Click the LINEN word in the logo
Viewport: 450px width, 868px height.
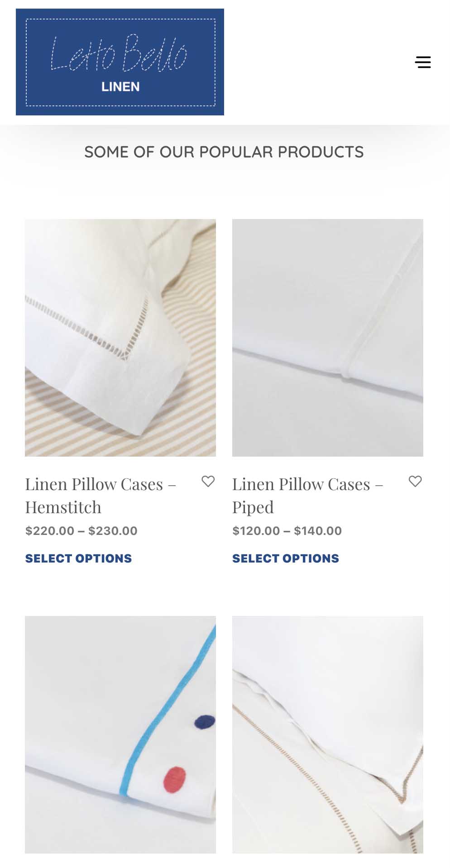pyautogui.click(x=120, y=86)
